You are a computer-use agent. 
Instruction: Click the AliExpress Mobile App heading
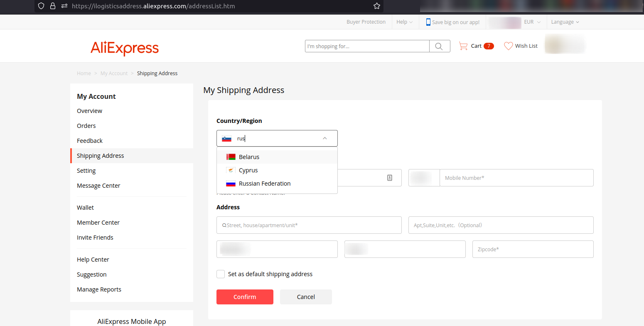click(132, 321)
